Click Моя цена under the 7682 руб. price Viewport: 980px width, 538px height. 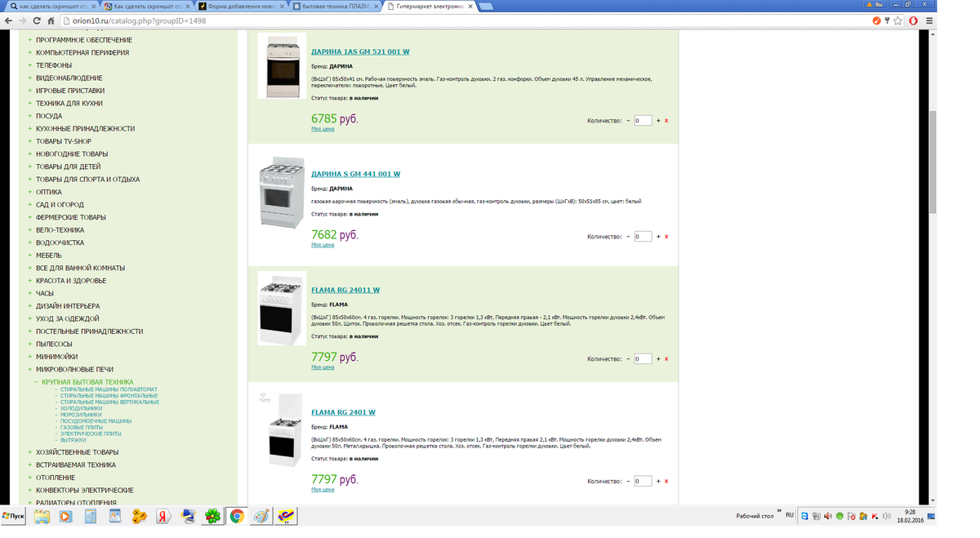323,245
